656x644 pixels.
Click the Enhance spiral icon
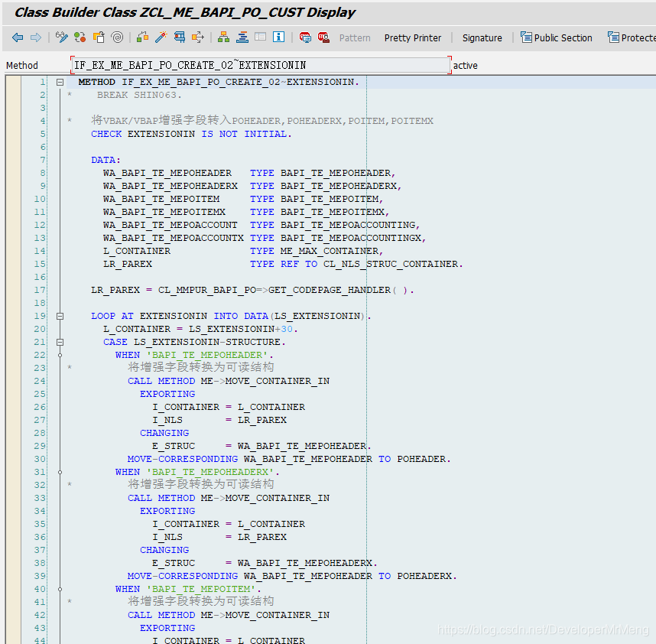pyautogui.click(x=117, y=37)
